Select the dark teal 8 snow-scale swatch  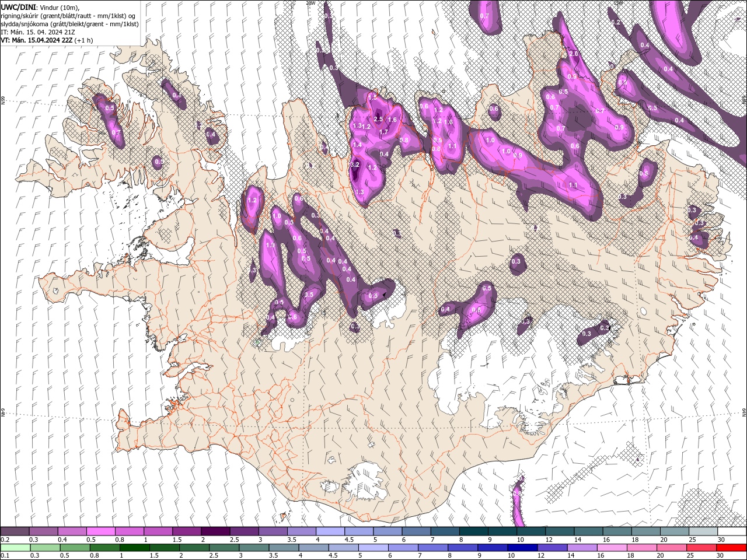pyautogui.click(x=474, y=531)
